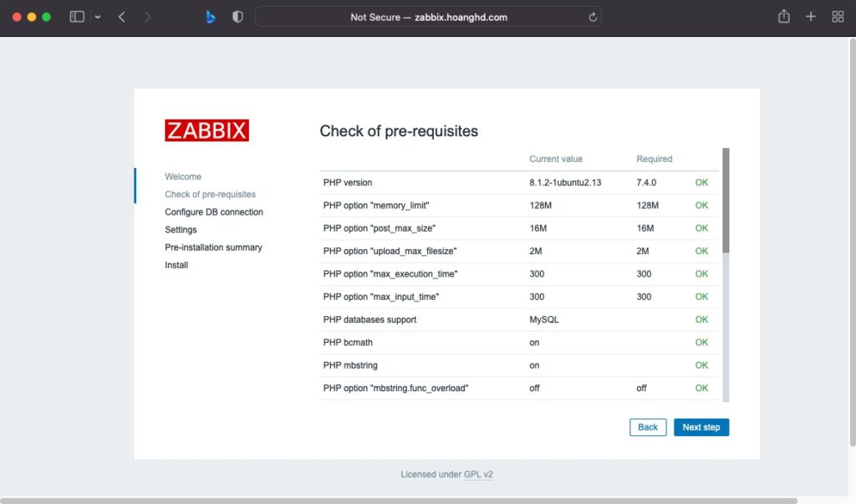This screenshot has width=856, height=504.
Task: Click the Required column header
Action: tap(654, 159)
